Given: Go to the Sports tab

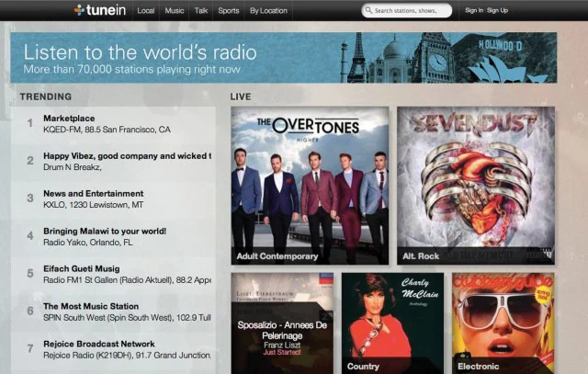Looking at the screenshot, I should pos(229,11).
